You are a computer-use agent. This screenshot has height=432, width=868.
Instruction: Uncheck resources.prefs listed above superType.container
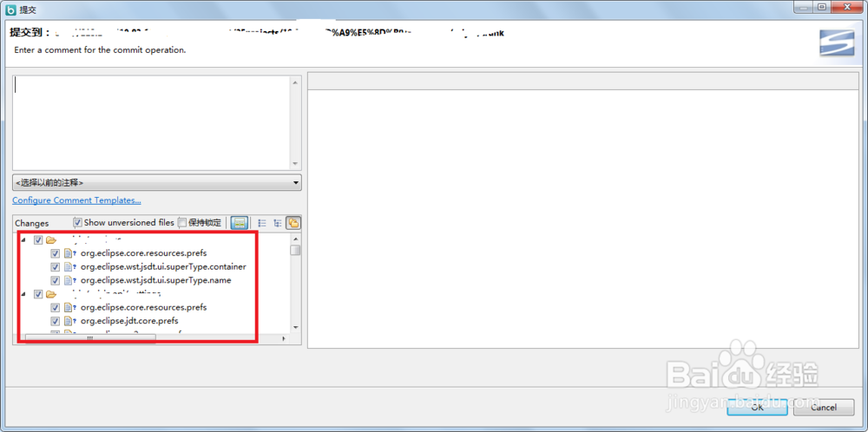(56, 253)
